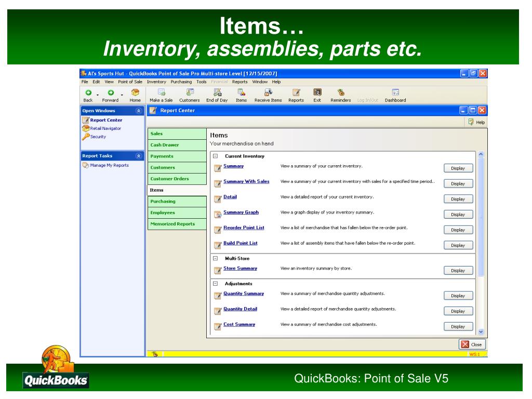Open Items toolbar icon
Viewport: 532px width, 399px height.
click(241, 92)
